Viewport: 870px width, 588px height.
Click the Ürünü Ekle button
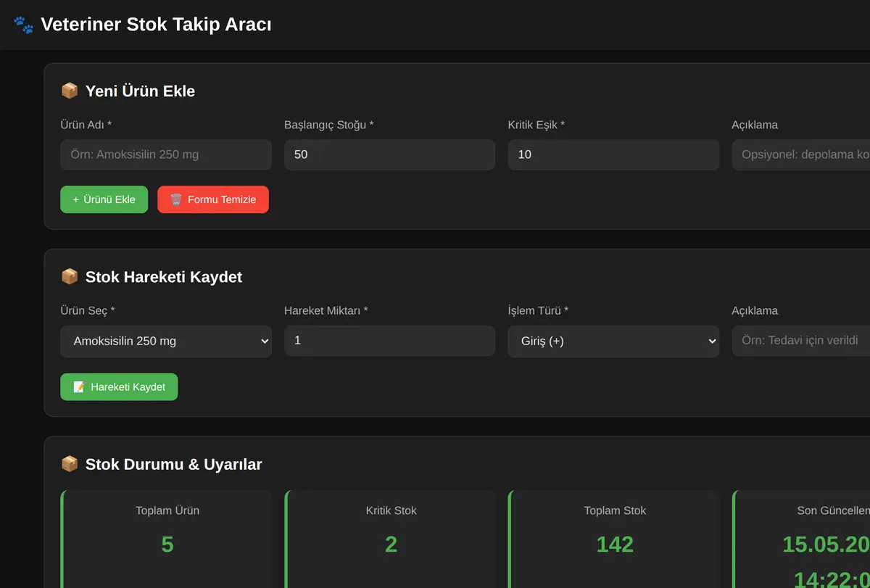point(104,199)
